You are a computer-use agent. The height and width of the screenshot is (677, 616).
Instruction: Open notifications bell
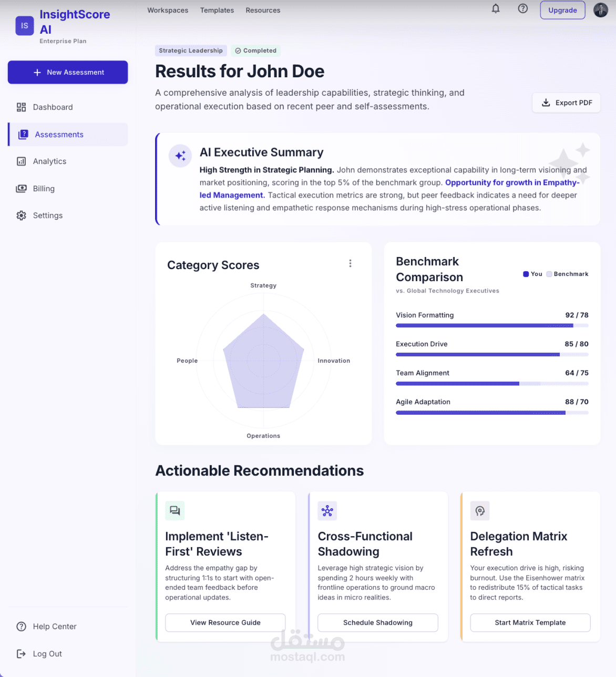[496, 8]
